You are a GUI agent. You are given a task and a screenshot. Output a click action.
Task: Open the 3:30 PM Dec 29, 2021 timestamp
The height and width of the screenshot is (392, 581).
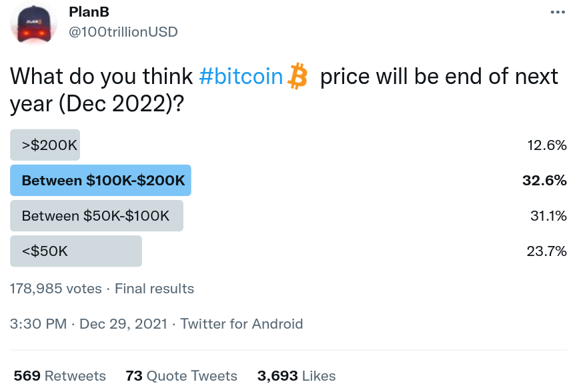[x=89, y=324]
